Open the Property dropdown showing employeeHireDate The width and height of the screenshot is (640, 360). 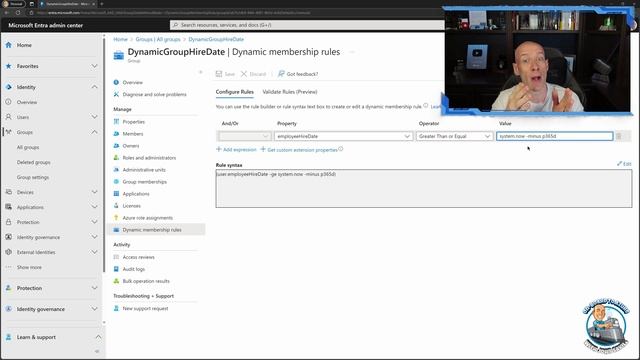click(344, 136)
